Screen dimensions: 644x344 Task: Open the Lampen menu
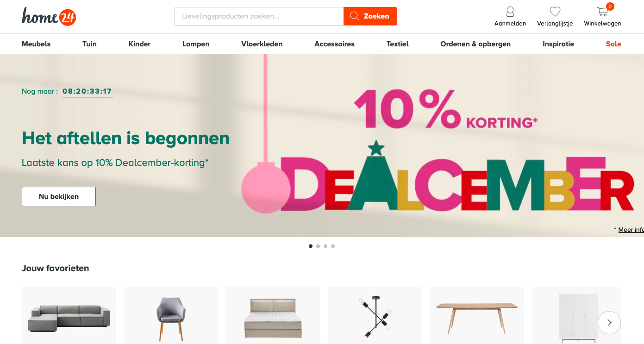[x=196, y=44]
